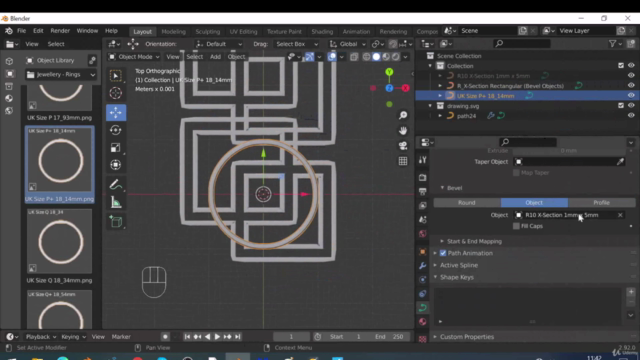Play the timeline animation
Screen dimensions: 640x360
click(x=217, y=337)
